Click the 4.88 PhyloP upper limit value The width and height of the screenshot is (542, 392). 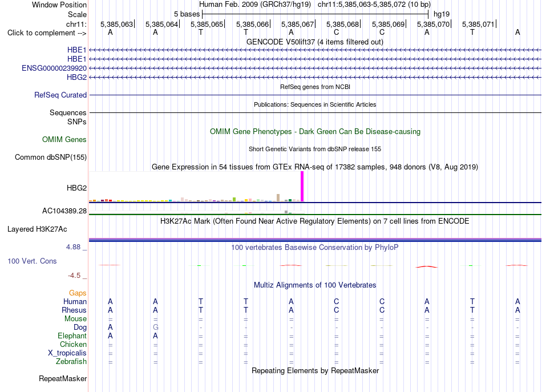pos(73,247)
